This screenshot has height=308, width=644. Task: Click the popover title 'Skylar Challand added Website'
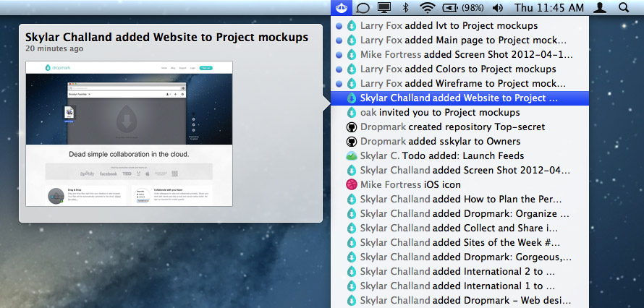point(166,38)
